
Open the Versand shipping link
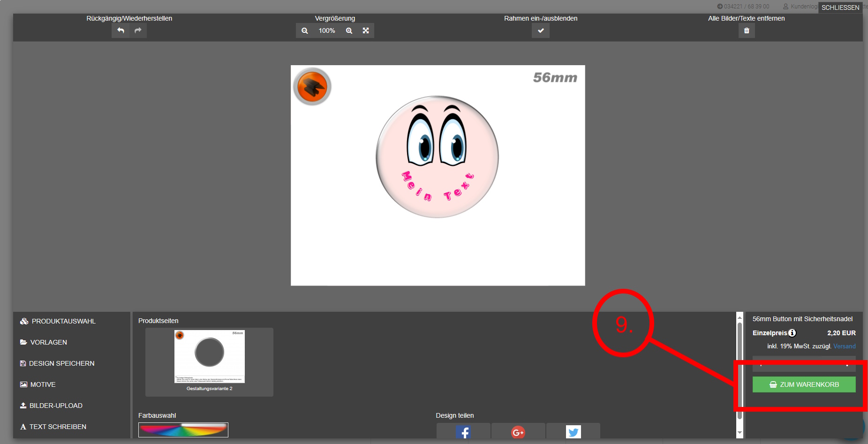845,346
